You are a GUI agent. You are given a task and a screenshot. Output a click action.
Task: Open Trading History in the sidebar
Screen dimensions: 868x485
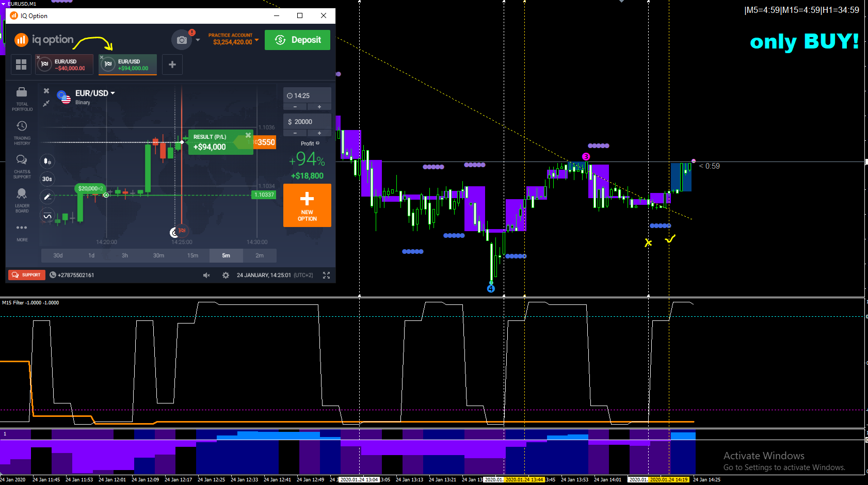pos(22,133)
